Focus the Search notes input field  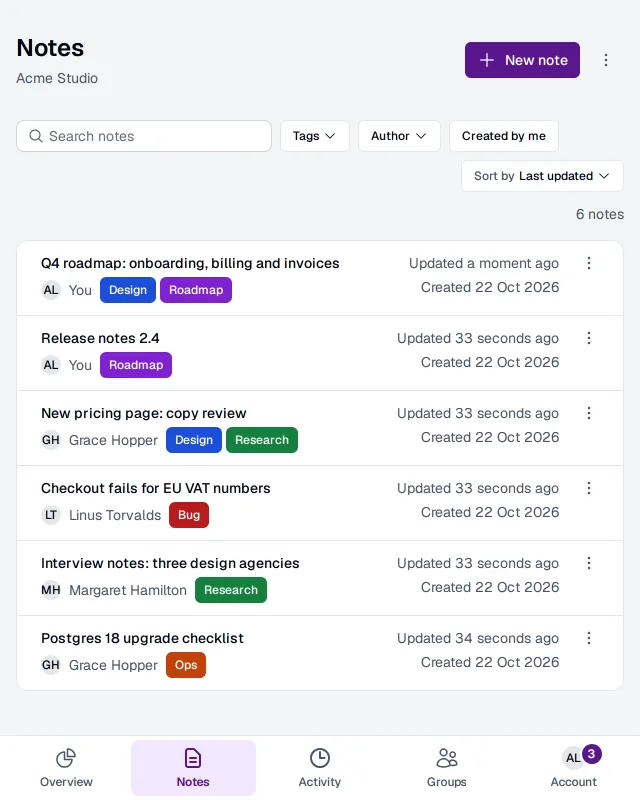[144, 136]
